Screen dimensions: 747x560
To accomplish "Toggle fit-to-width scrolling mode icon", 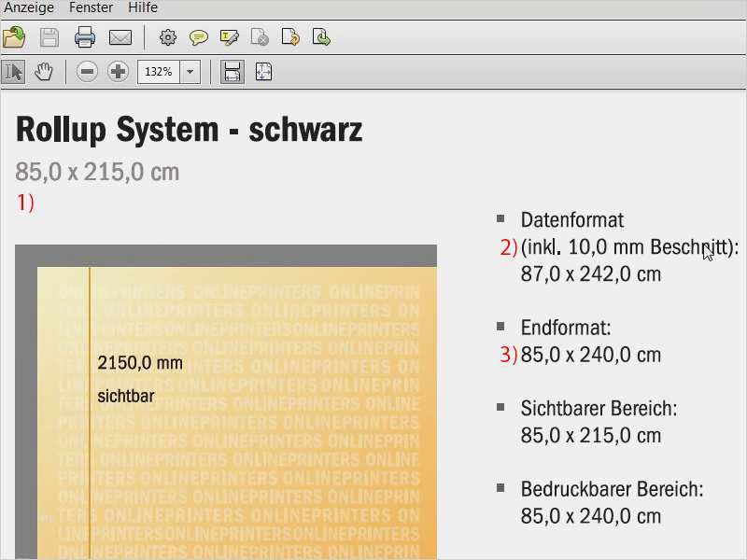I will pos(232,72).
